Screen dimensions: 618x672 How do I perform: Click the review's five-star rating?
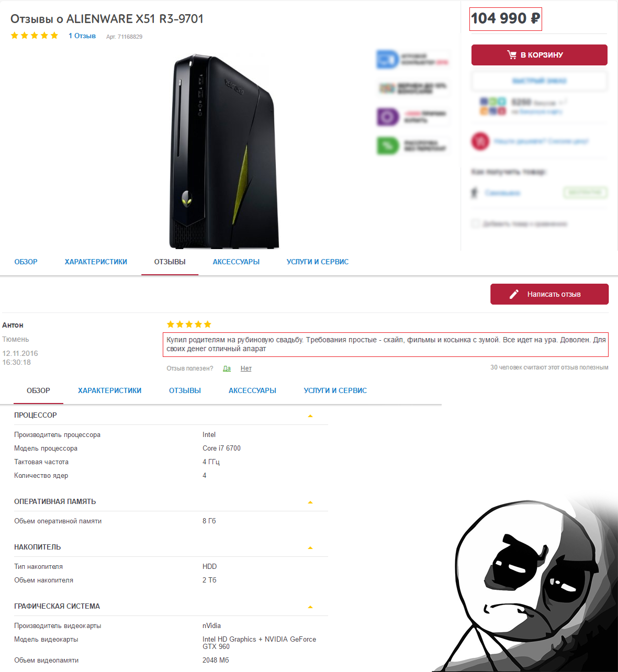pyautogui.click(x=189, y=324)
